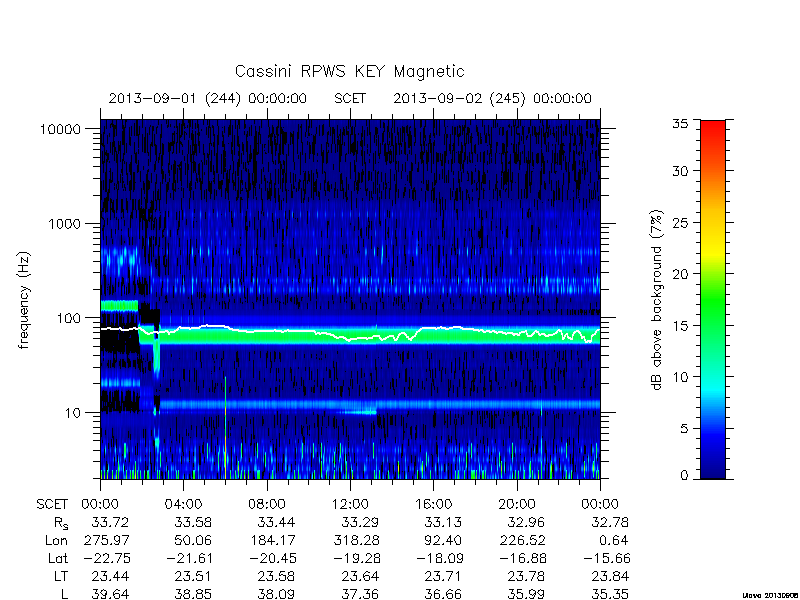Click the LT row label
800x600 pixels.
(61, 577)
